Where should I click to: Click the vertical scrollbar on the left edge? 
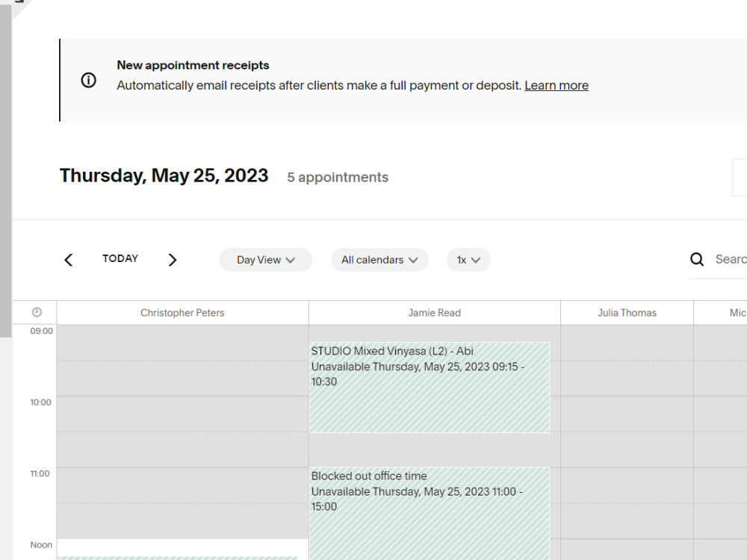coord(5,170)
